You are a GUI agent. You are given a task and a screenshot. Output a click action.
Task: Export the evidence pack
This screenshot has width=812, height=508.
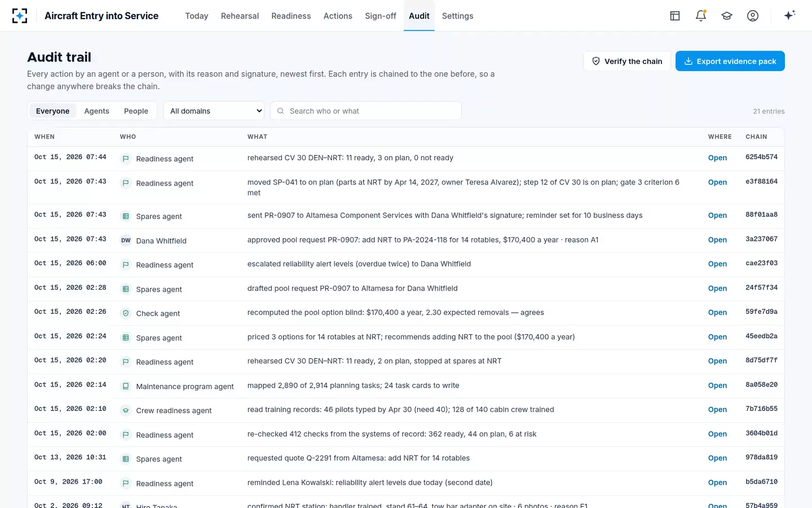click(x=730, y=61)
